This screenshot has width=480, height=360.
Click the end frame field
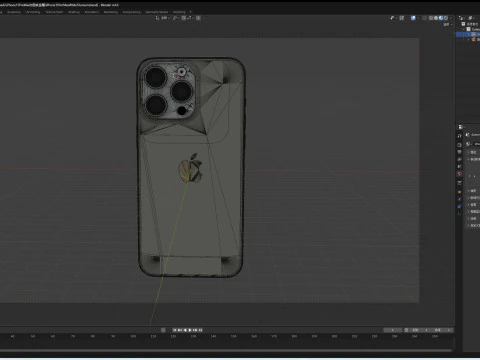442,330
